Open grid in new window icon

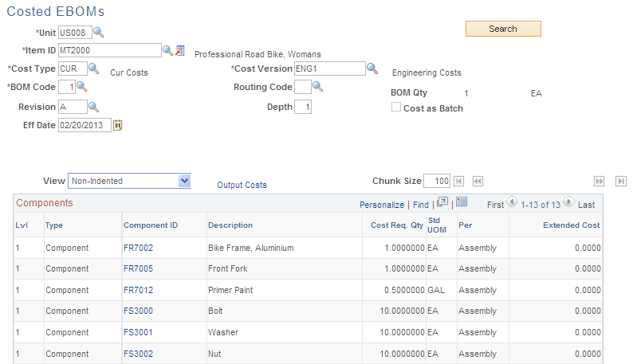pyautogui.click(x=442, y=202)
